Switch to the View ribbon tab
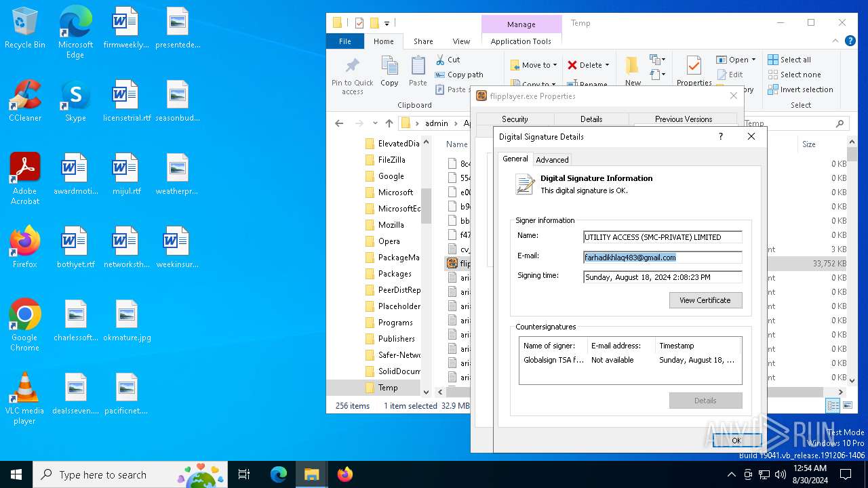The image size is (868, 488). pyautogui.click(x=461, y=41)
